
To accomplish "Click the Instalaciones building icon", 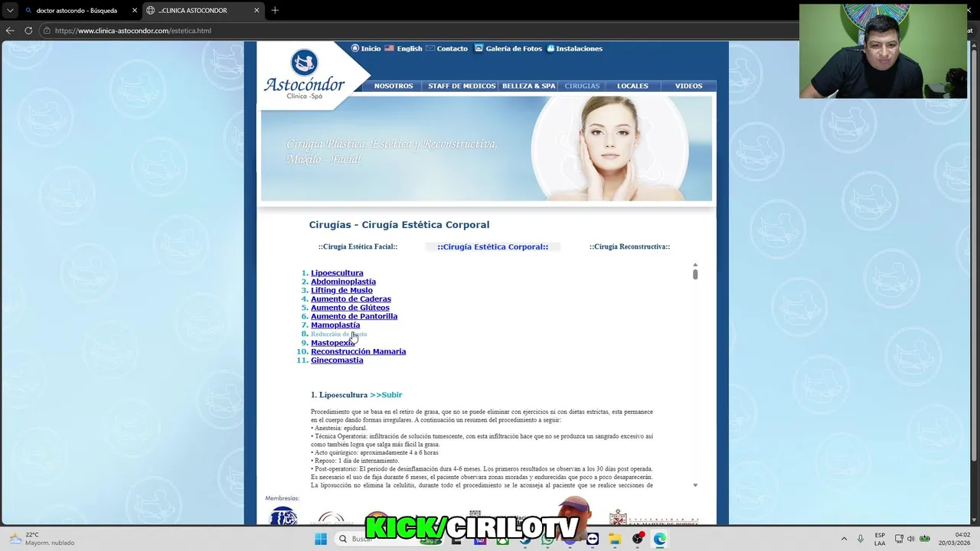I will pos(550,48).
